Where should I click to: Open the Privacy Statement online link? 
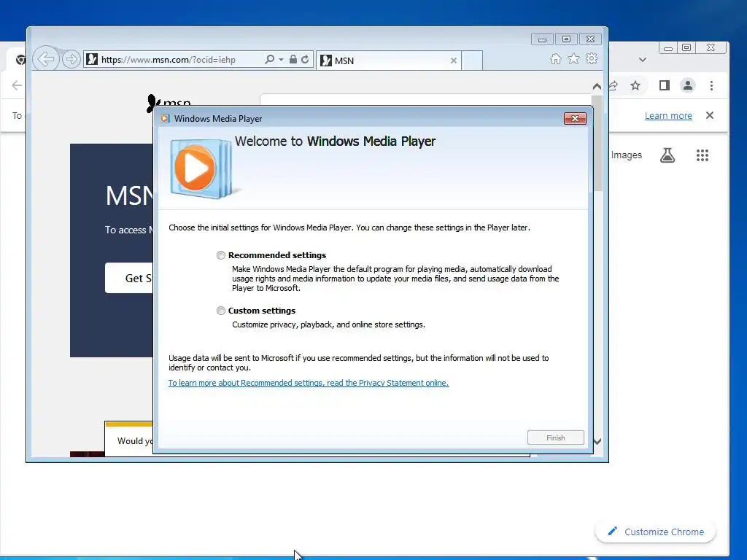(309, 383)
